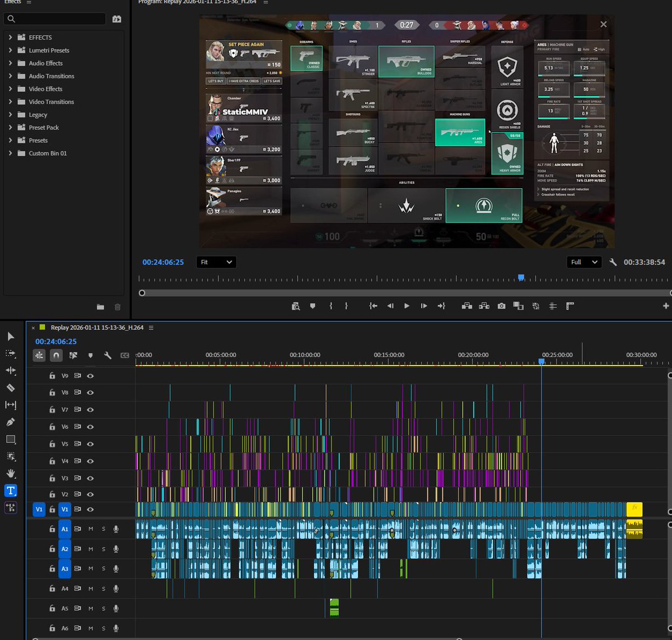Toggle lock on track V5

(52, 444)
